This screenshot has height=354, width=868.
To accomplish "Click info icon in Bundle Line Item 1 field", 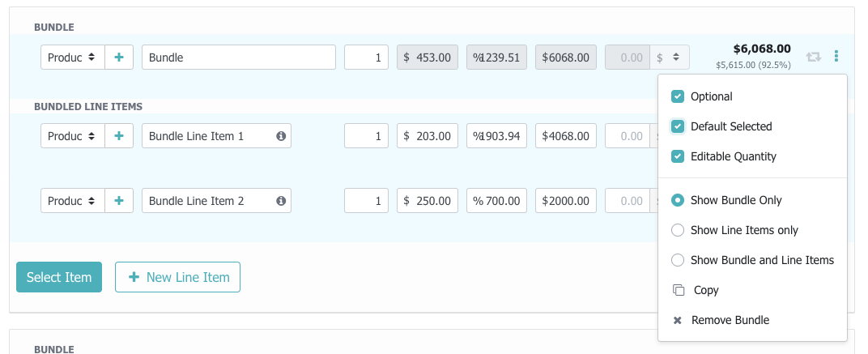I will pyautogui.click(x=280, y=136).
